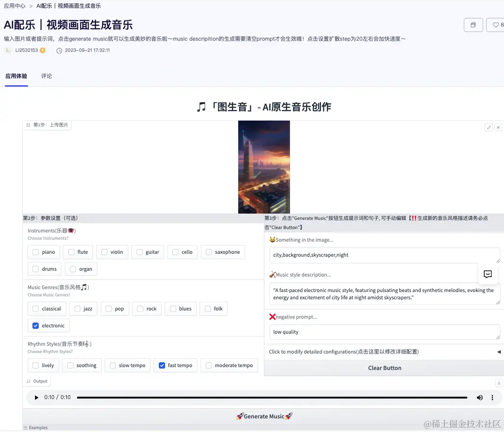Screen dimensions: 504x432
Task: Click the music style description textbox
Action: point(384,294)
